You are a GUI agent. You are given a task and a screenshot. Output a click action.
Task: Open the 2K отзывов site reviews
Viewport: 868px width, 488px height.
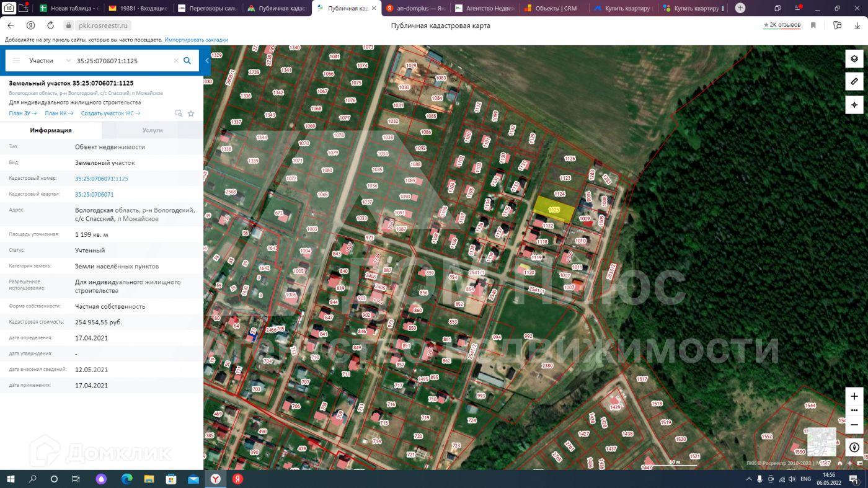pos(782,25)
